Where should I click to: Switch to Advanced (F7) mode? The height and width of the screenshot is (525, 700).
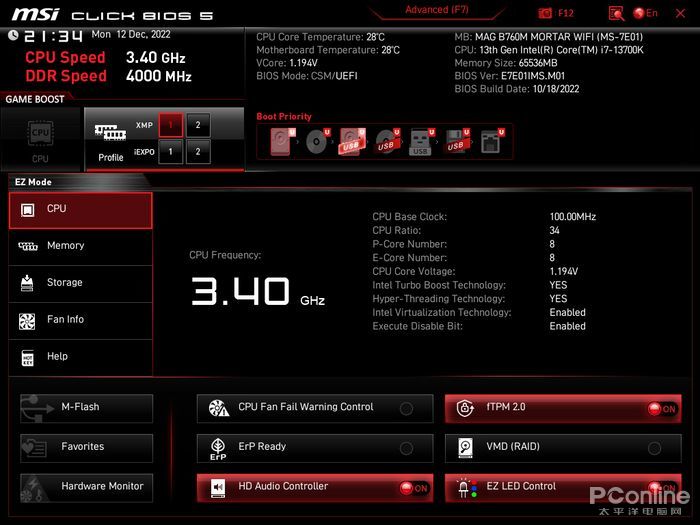pos(437,10)
